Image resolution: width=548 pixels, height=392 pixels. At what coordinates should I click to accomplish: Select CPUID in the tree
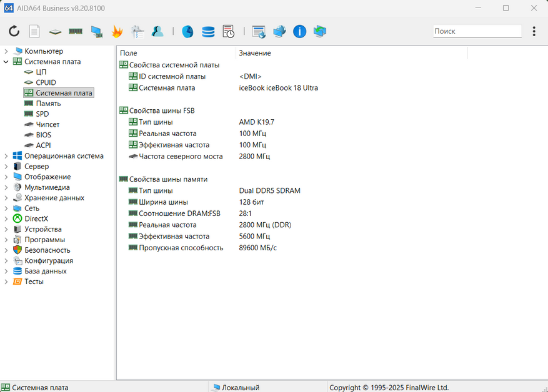[46, 82]
